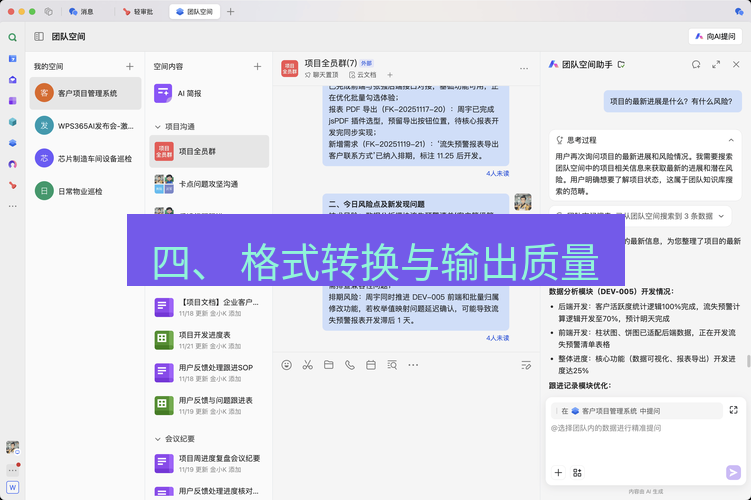Open 芯片制造车间设备巡检 space
Image resolution: width=751 pixels, height=500 pixels.
[x=86, y=159]
